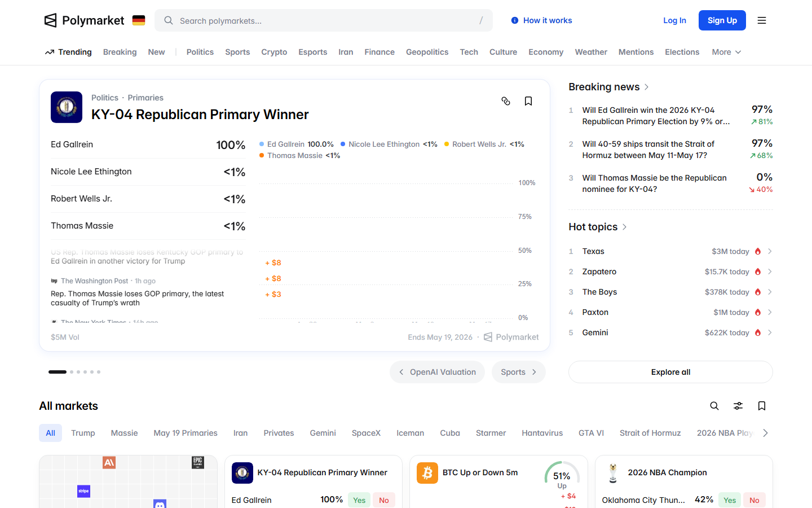
Task: Filter markets by Strait of Hormuz tag
Action: pos(650,433)
